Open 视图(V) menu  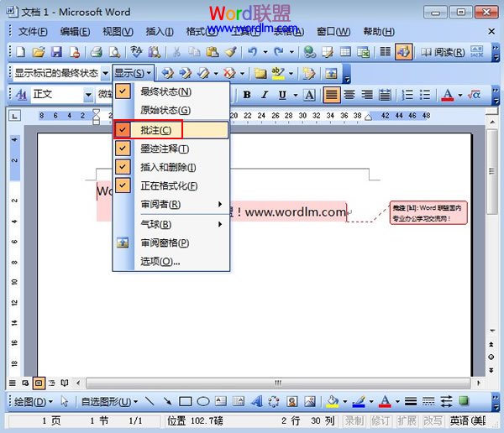click(118, 32)
